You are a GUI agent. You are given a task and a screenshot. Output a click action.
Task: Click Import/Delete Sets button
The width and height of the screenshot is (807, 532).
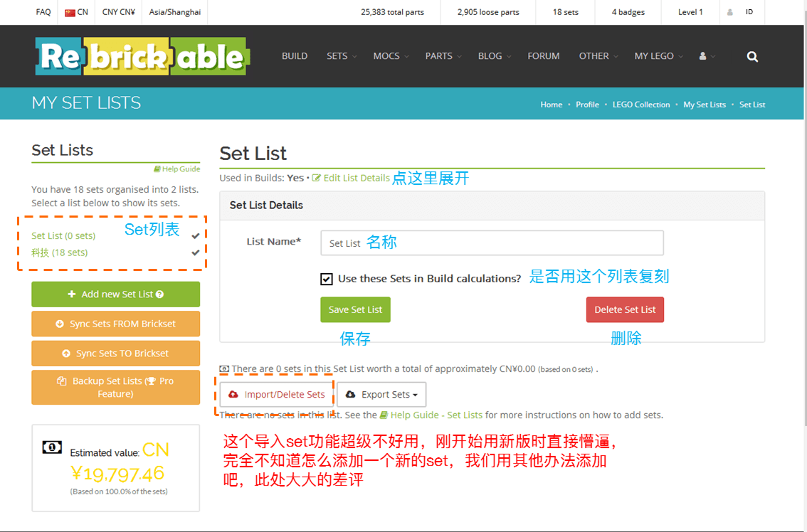pos(277,395)
